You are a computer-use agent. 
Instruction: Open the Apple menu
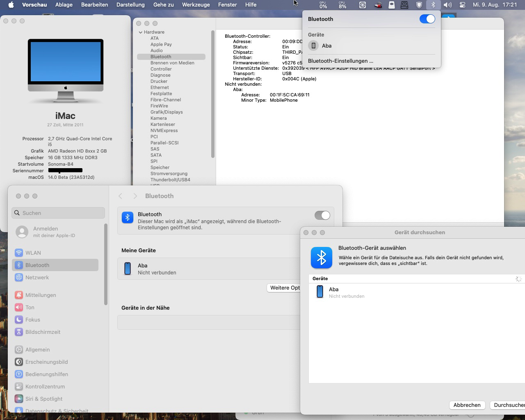(11, 5)
